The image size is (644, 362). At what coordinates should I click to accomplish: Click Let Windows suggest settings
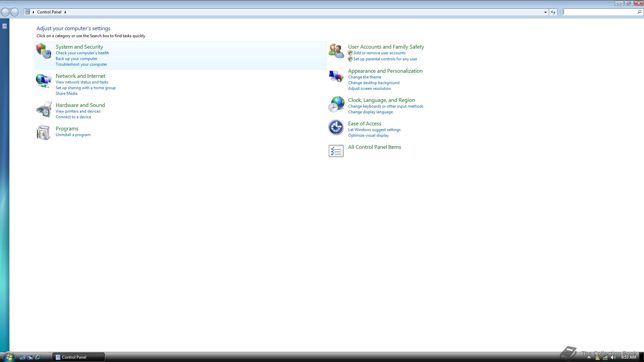[374, 130]
